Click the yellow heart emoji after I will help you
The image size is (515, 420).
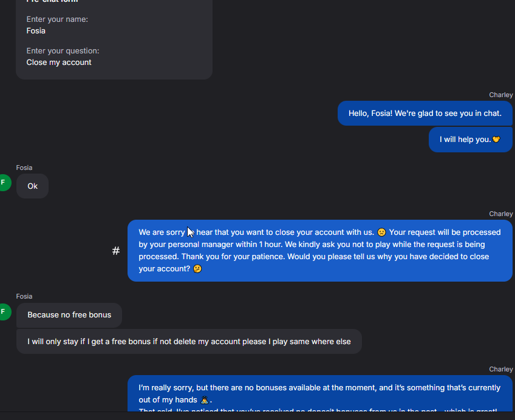point(496,140)
